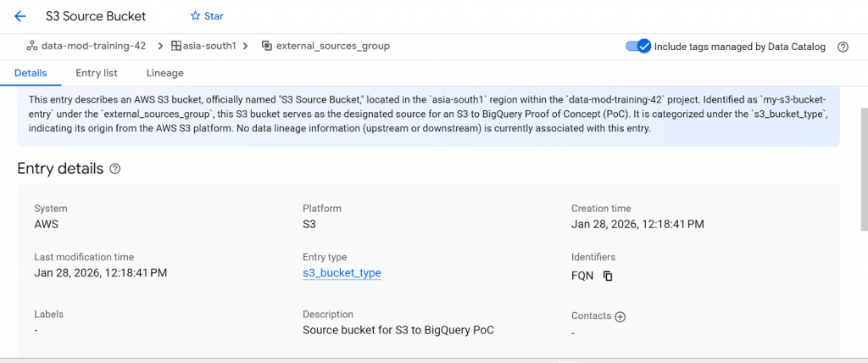Add a contact with the plus icon
Viewport: 868px width, 363px height.
pos(620,316)
